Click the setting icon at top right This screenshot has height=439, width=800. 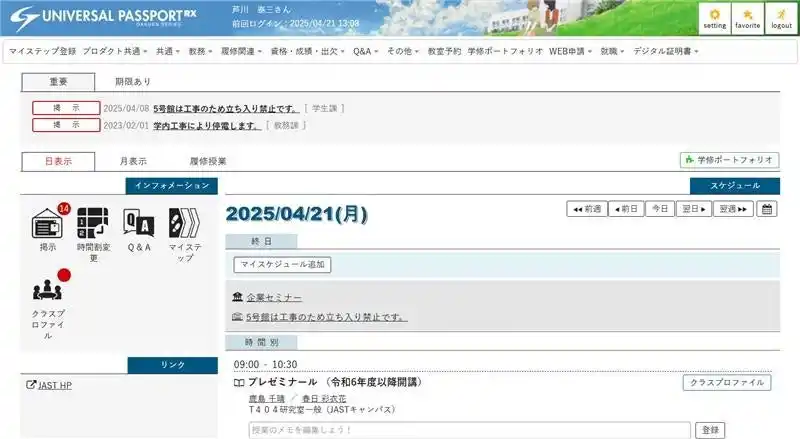[x=715, y=18]
